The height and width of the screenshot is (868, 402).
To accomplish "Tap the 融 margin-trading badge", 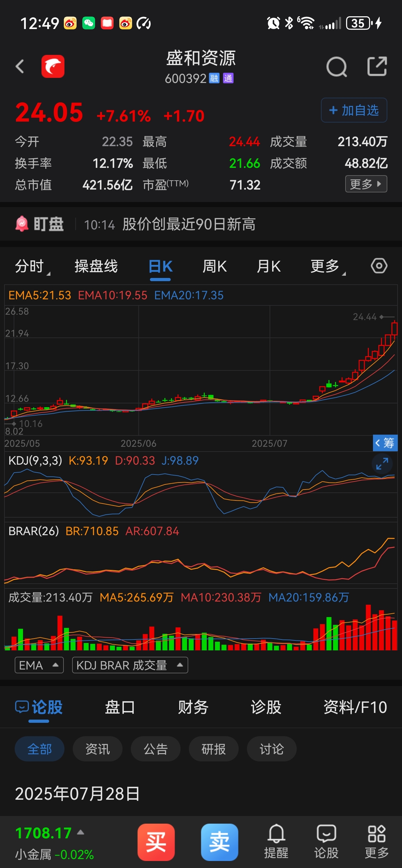I will click(214, 79).
